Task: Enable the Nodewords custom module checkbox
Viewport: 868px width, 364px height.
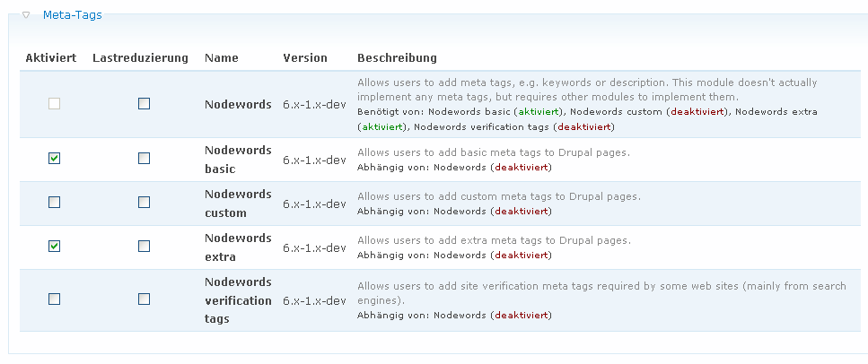Action: click(x=54, y=203)
